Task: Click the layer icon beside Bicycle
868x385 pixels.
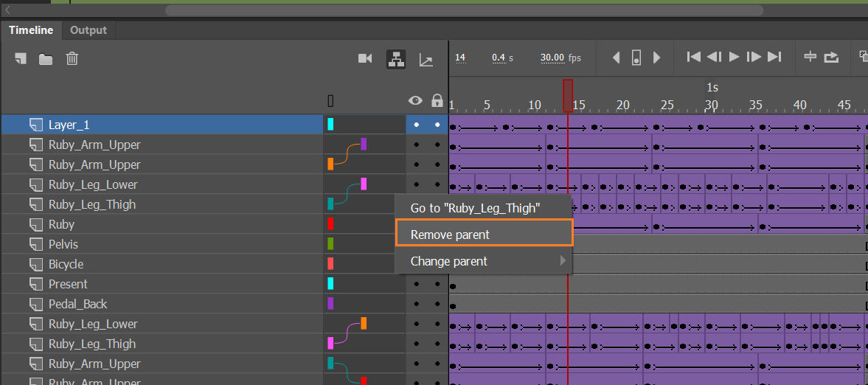Action: coord(36,264)
